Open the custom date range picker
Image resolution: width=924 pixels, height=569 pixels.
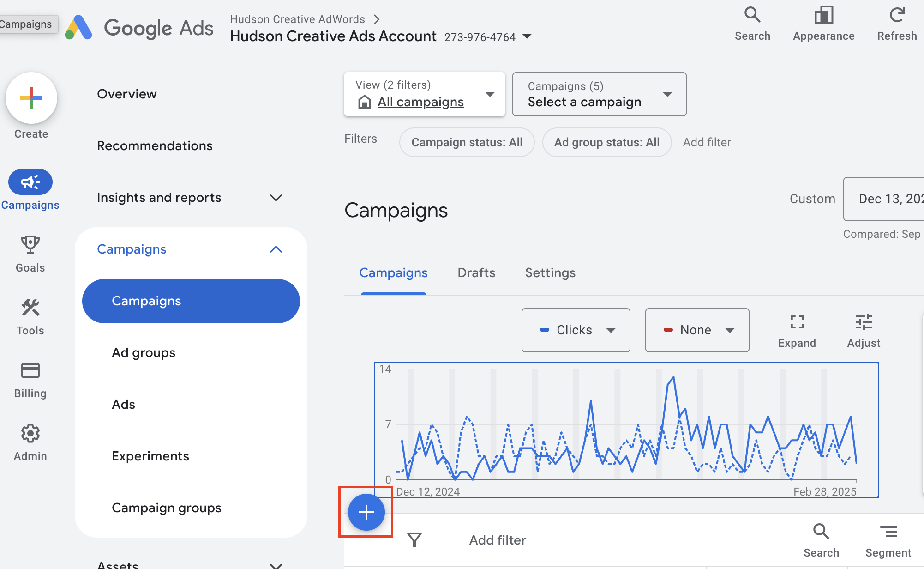pyautogui.click(x=883, y=199)
